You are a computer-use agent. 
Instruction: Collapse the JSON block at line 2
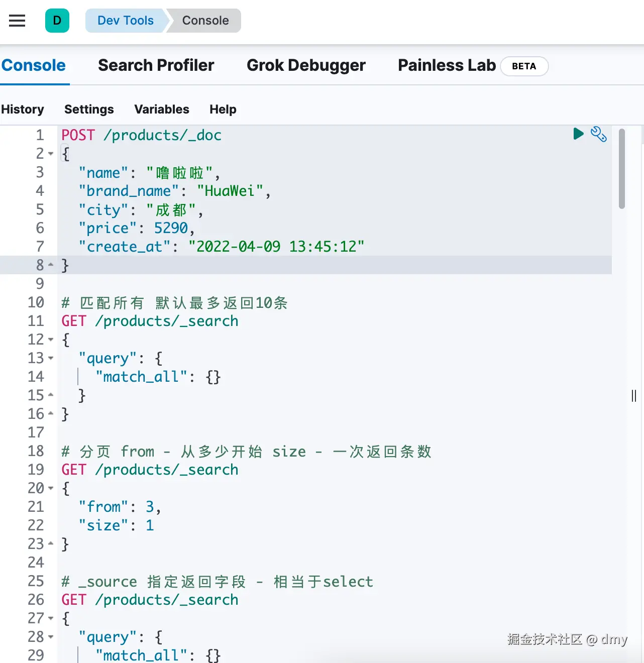click(x=51, y=154)
